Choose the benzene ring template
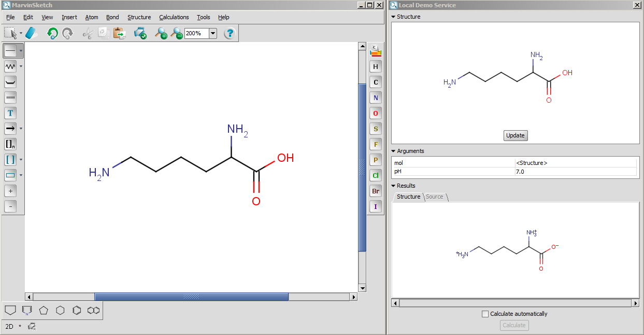Viewport: 644px width, 335px height. 77,310
